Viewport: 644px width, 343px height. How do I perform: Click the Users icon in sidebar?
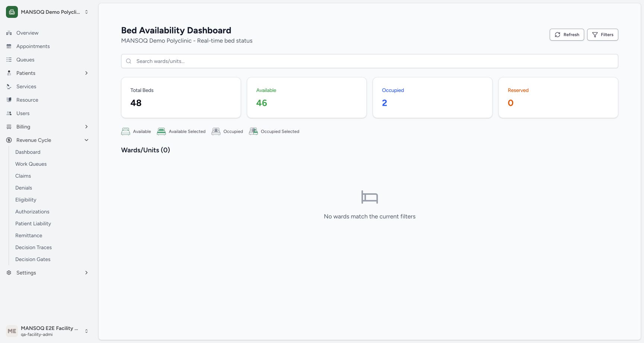point(9,113)
